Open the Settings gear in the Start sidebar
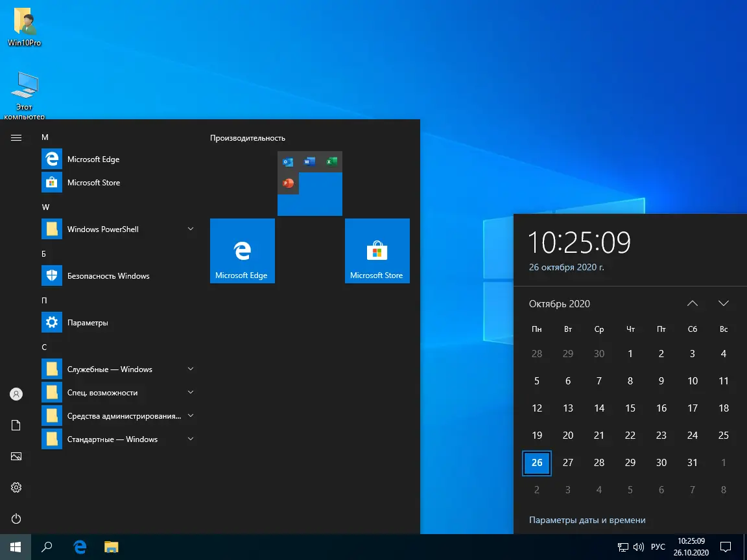 tap(16, 487)
